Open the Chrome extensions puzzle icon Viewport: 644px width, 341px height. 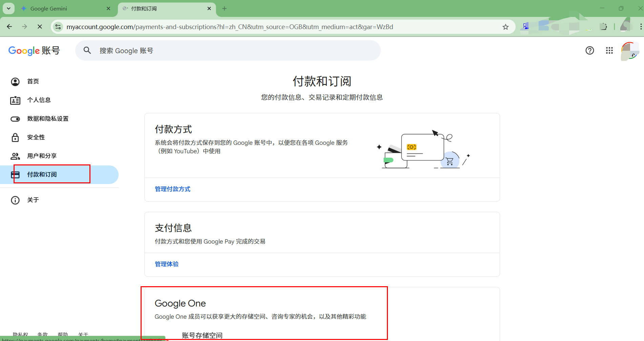[x=603, y=27]
